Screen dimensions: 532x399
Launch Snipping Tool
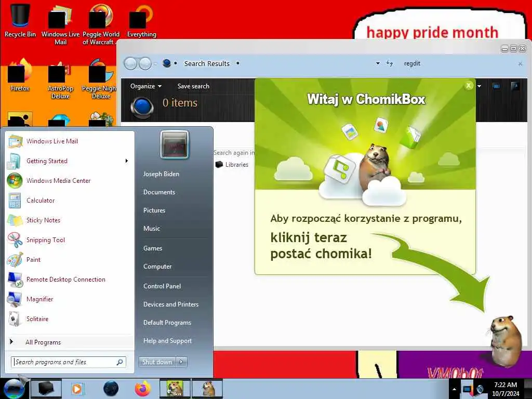(x=70, y=240)
